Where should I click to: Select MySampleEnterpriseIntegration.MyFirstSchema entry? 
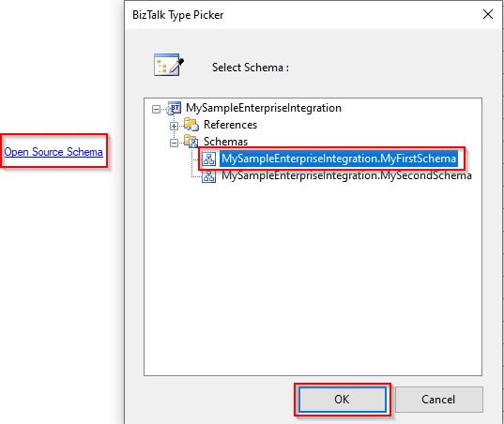tap(339, 159)
